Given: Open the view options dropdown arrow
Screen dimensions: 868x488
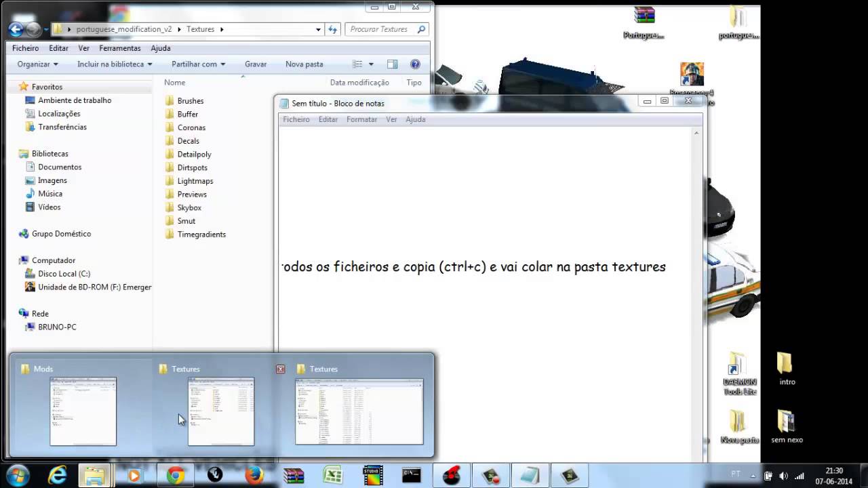Looking at the screenshot, I should point(371,64).
